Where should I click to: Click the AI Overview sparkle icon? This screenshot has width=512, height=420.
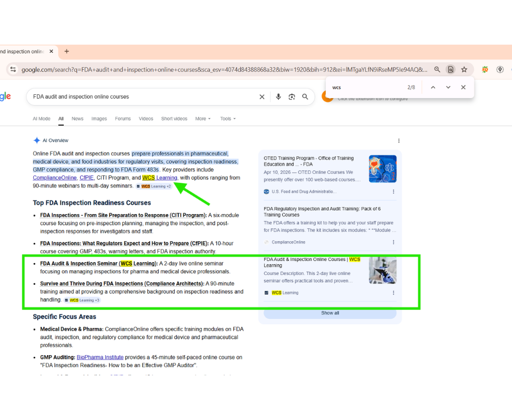pos(36,141)
